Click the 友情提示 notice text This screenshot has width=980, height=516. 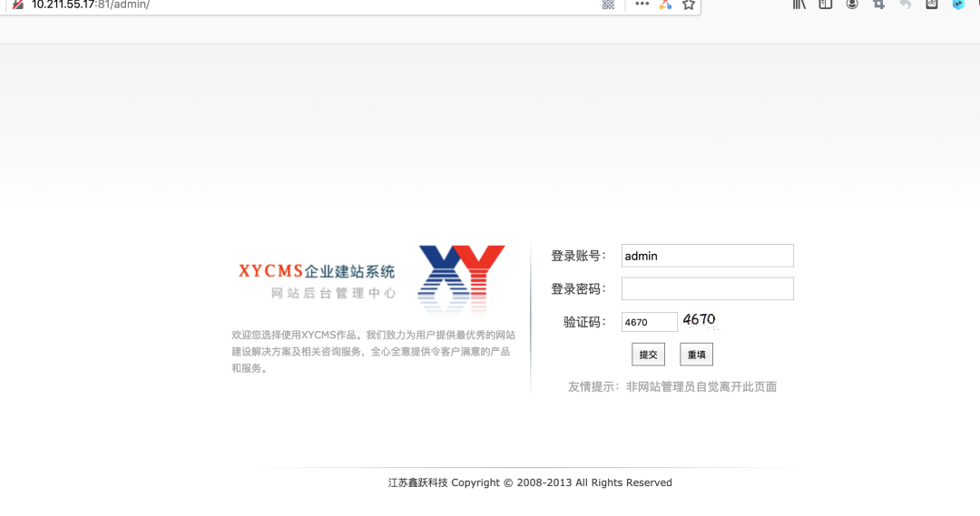pos(671,386)
